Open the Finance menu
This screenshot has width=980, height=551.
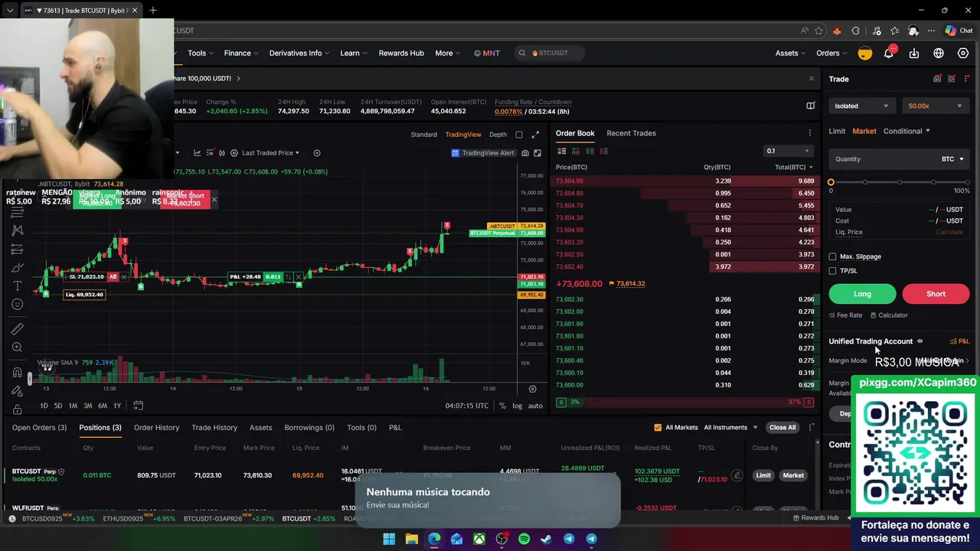(x=242, y=53)
